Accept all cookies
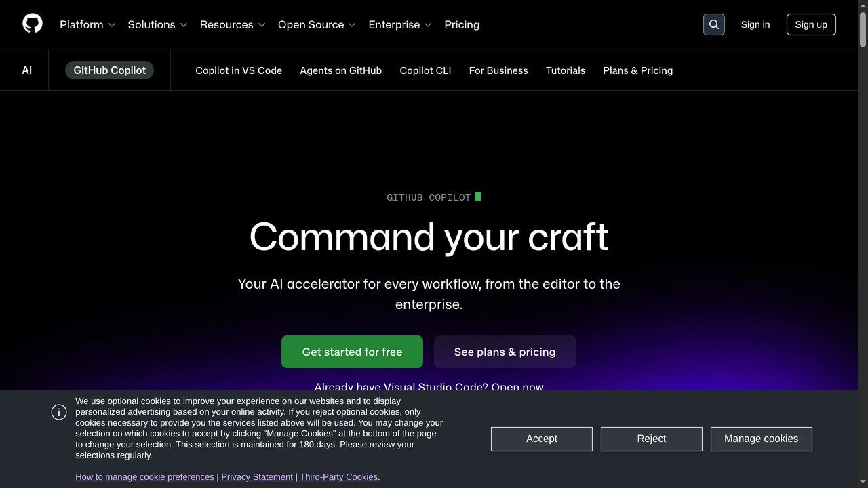The image size is (868, 488). click(x=541, y=439)
